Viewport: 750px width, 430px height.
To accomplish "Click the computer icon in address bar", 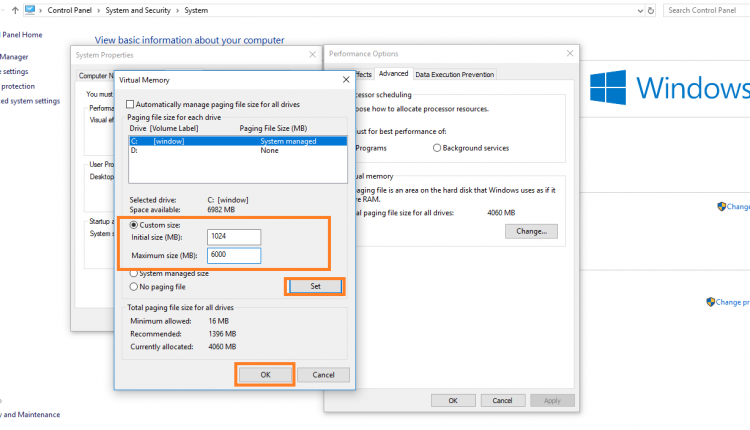I will coord(30,10).
